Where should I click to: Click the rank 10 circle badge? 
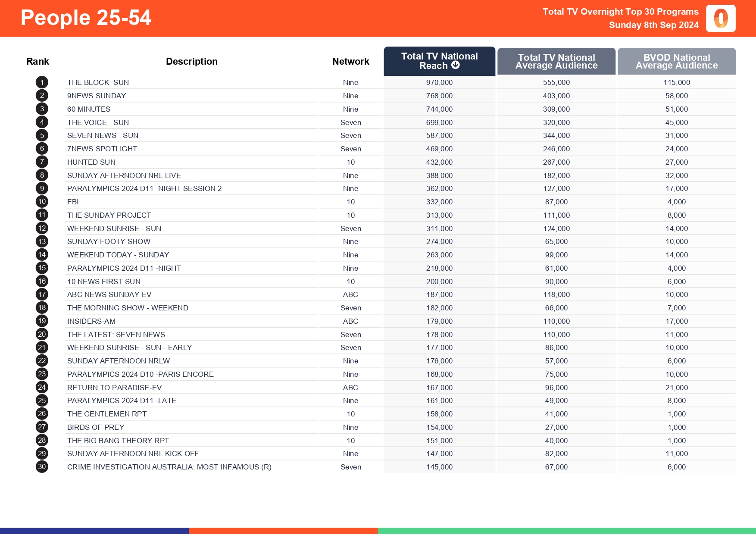pos(42,202)
